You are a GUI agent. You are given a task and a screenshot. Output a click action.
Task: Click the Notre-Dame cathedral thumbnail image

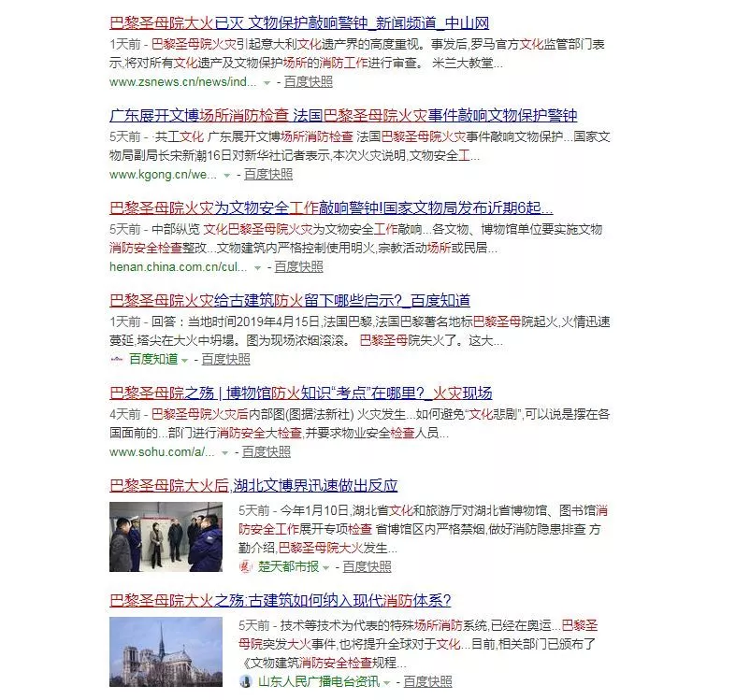(162, 652)
